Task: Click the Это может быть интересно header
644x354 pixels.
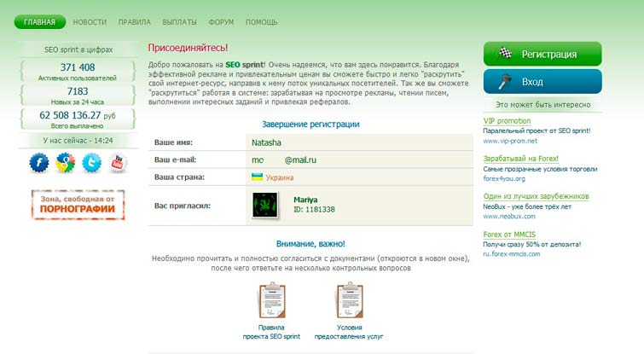Action: coord(543,105)
